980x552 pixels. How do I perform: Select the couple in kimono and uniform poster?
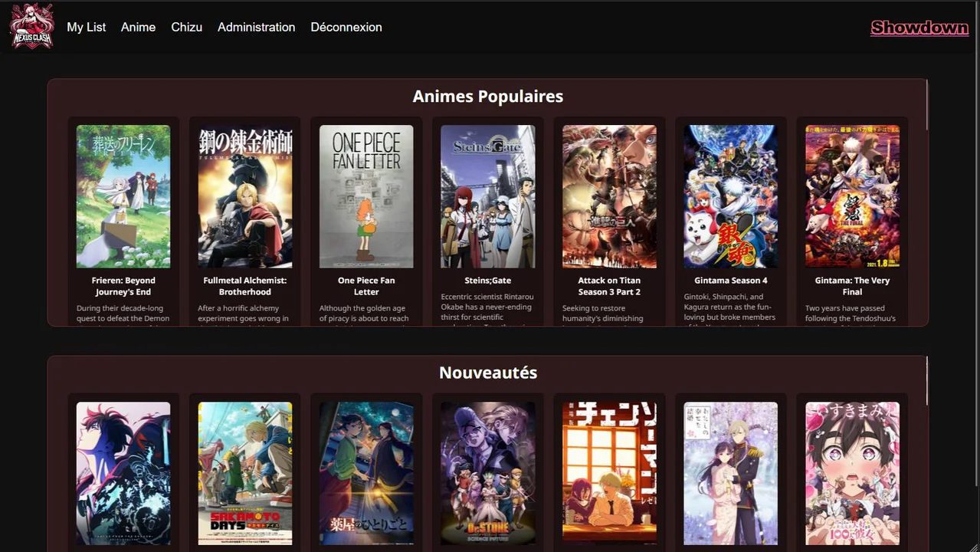coord(731,473)
